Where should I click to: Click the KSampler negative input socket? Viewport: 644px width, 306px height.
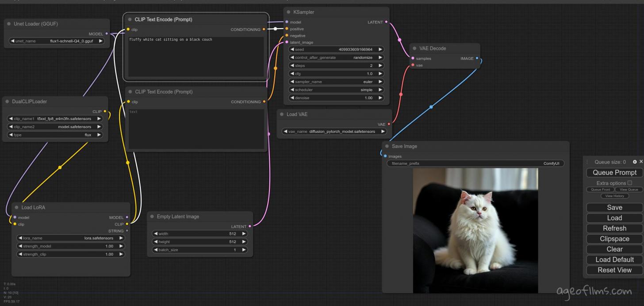coord(287,35)
